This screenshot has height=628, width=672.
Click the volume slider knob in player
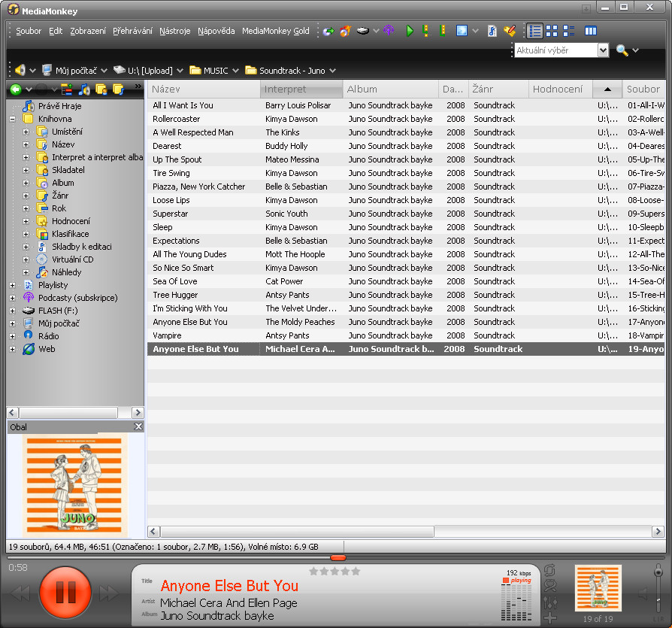tap(658, 572)
